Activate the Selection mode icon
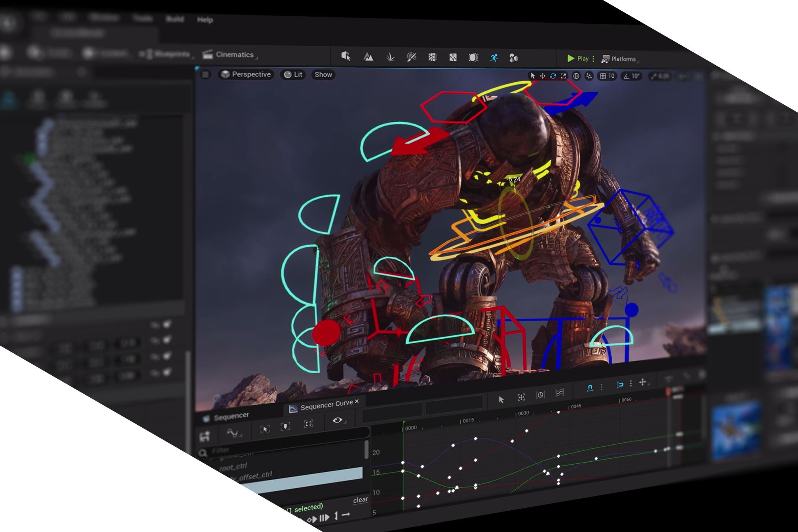798x532 pixels. click(x=346, y=56)
